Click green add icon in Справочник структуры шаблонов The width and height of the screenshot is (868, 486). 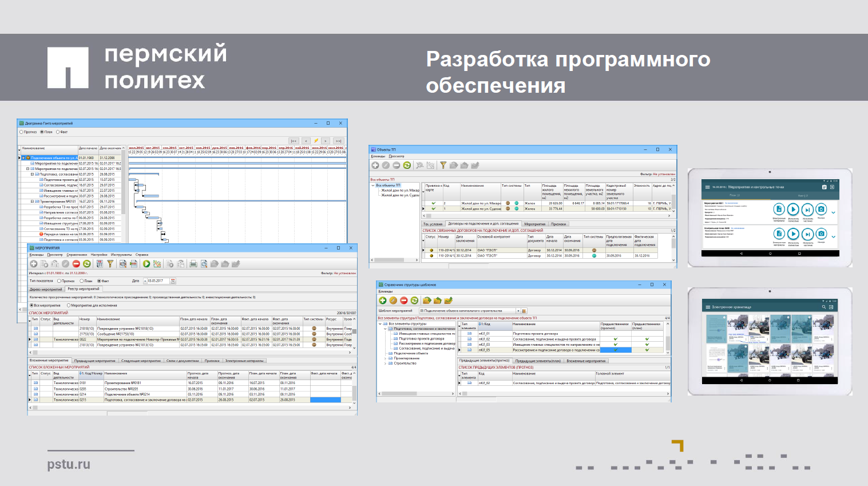coord(383,301)
